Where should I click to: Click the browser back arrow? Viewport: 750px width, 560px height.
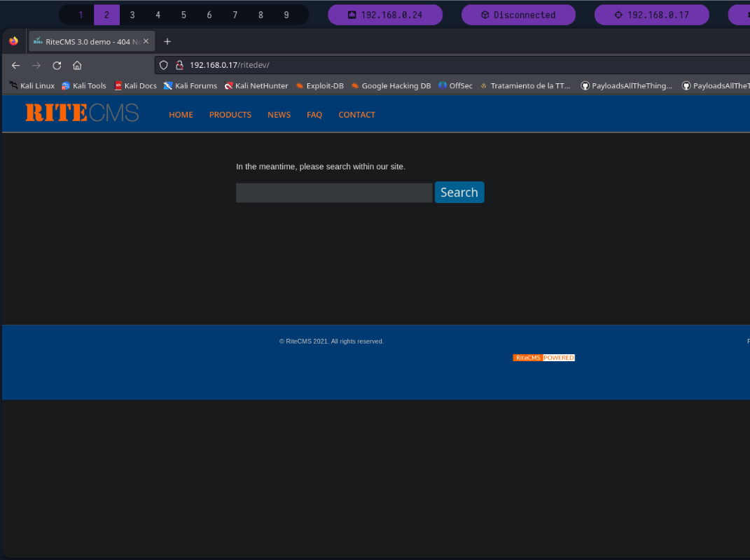[x=16, y=65]
